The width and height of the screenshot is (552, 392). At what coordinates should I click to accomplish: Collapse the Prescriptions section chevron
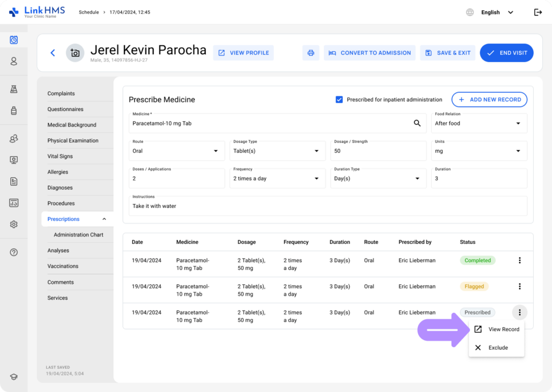pos(104,219)
